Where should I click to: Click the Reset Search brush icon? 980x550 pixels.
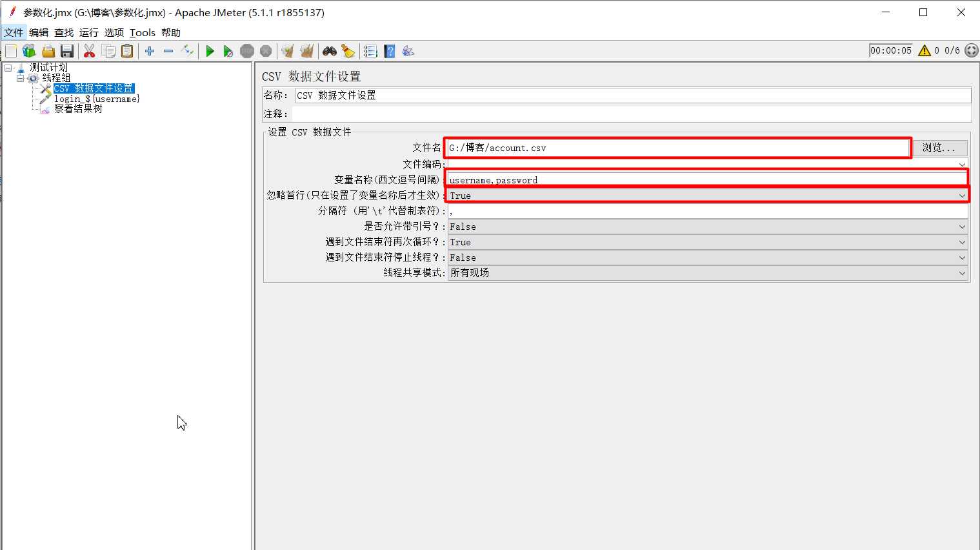348,51
